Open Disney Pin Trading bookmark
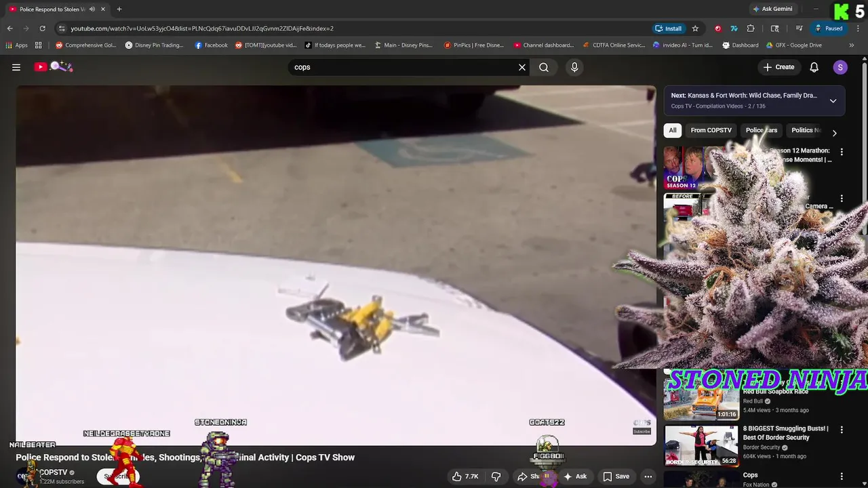Image resolution: width=868 pixels, height=488 pixels. coord(155,45)
